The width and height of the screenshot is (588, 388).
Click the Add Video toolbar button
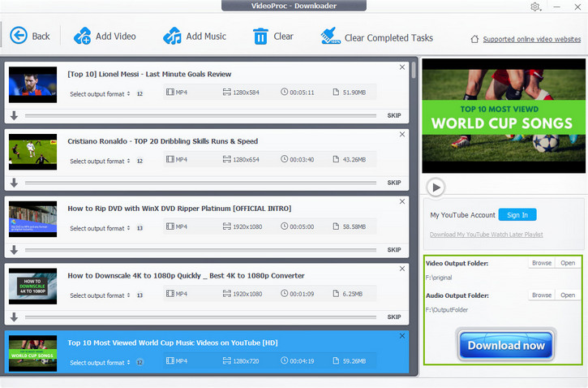[x=105, y=37]
